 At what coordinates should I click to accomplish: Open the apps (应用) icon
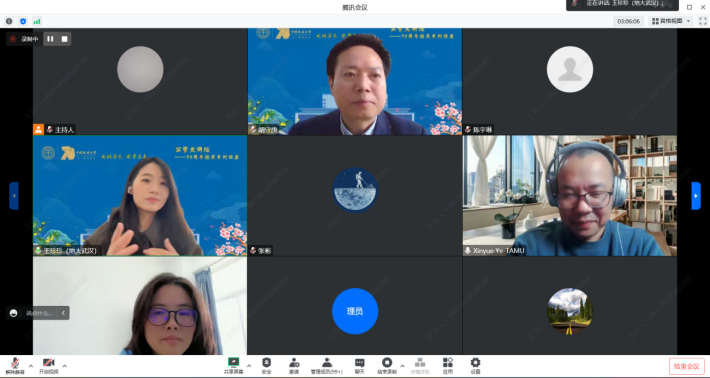pos(448,365)
